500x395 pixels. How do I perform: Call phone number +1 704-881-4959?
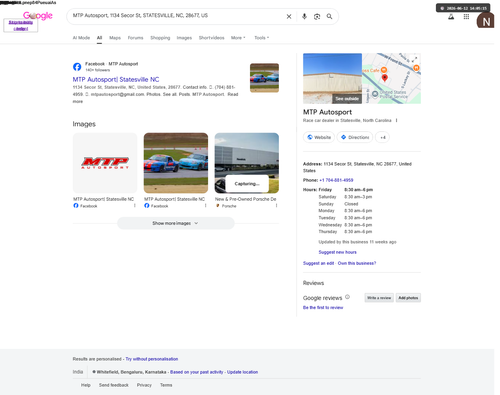click(x=336, y=180)
